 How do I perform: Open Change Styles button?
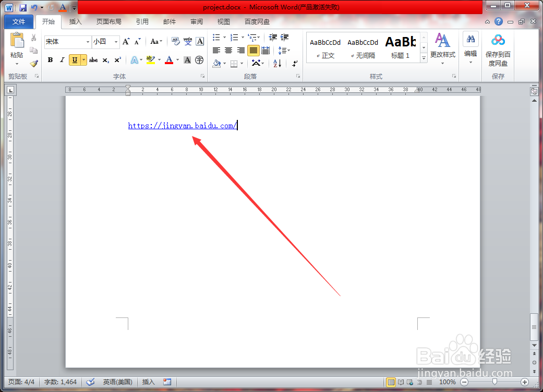[x=442, y=49]
